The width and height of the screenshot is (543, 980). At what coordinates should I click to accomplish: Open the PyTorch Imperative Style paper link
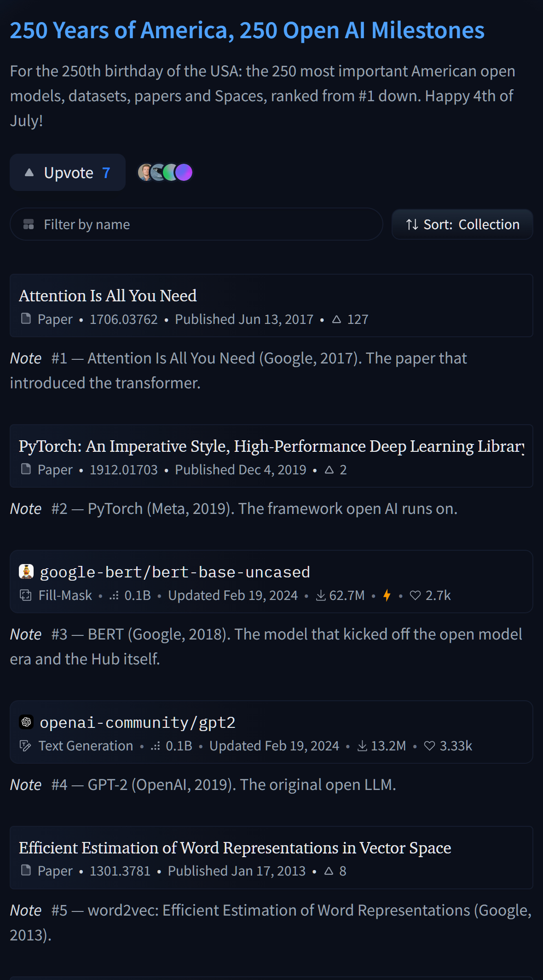(x=271, y=446)
